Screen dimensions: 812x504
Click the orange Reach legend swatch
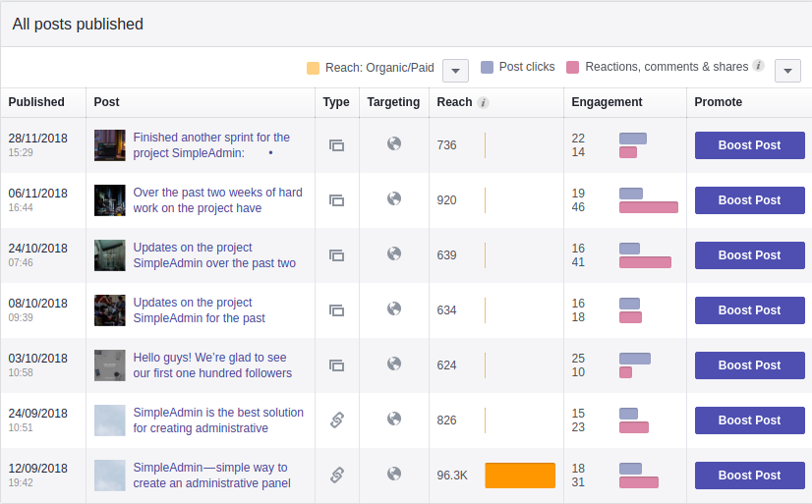(x=313, y=68)
